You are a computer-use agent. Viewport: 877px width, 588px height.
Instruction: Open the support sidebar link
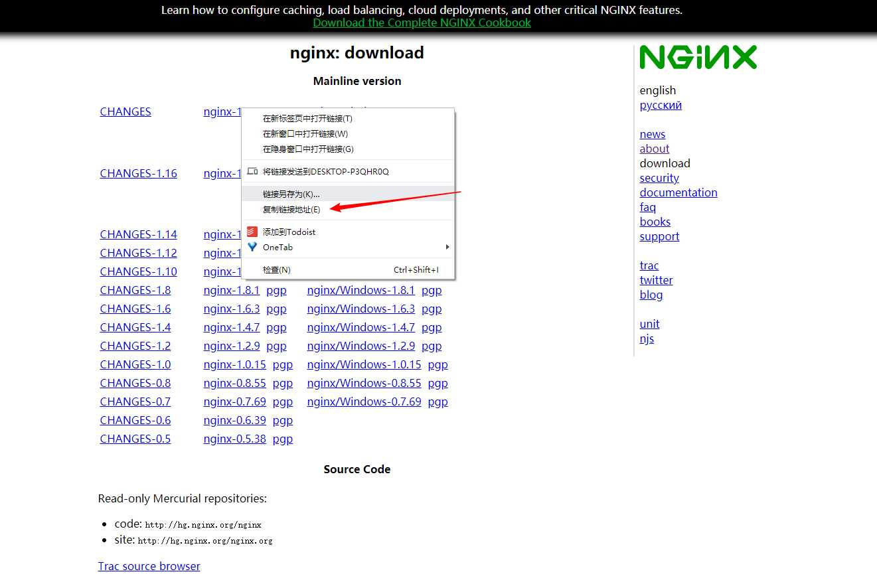point(659,236)
